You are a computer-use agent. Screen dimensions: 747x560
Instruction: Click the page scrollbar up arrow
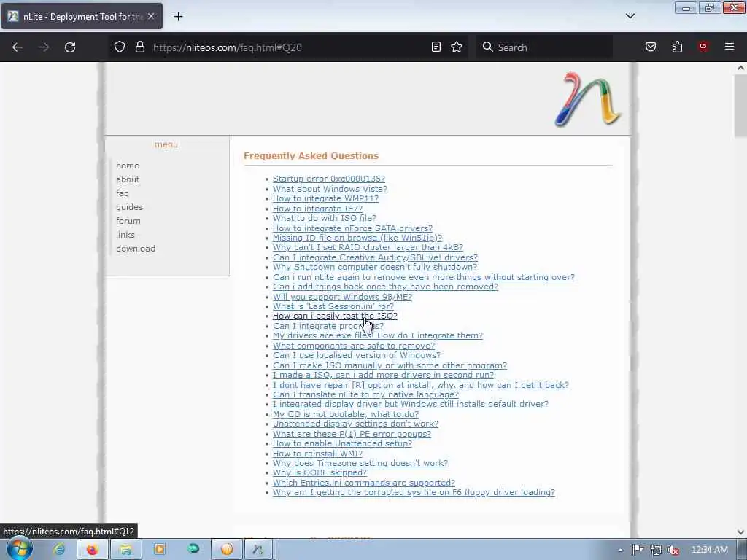[x=740, y=68]
